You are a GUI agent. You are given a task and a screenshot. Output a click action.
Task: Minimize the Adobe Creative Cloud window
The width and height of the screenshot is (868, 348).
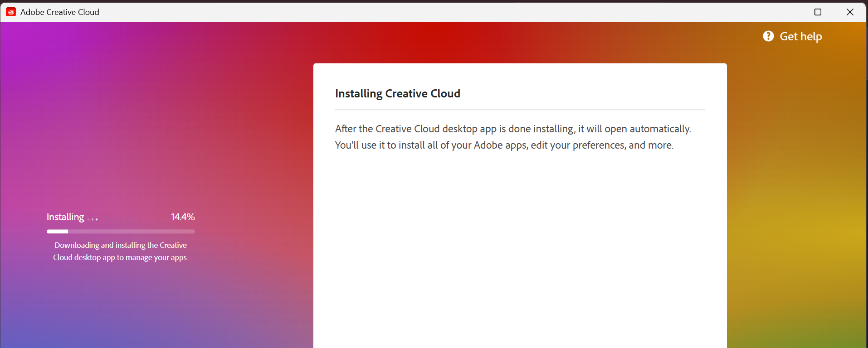(x=786, y=12)
